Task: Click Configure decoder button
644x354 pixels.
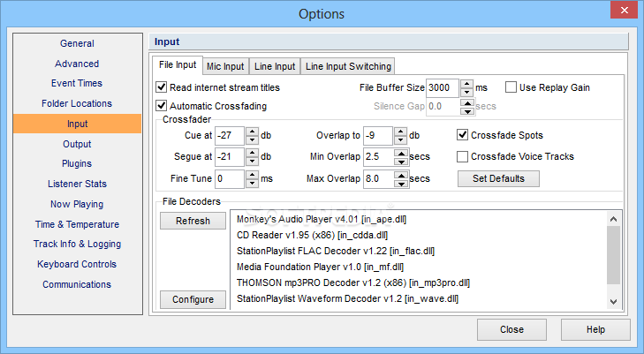Action: click(x=193, y=299)
